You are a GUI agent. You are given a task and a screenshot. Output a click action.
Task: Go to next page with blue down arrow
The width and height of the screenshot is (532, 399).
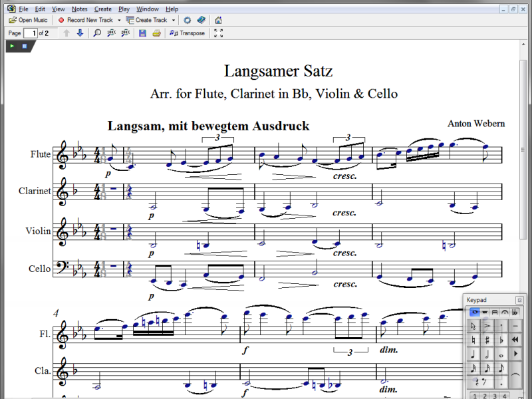80,33
